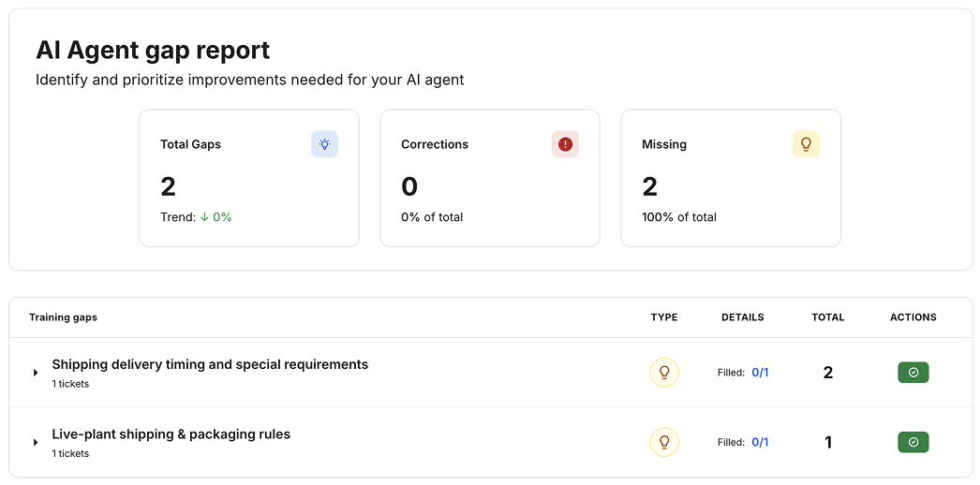
Task: Click the type icon in Live-plant shipping row
Action: click(x=664, y=442)
